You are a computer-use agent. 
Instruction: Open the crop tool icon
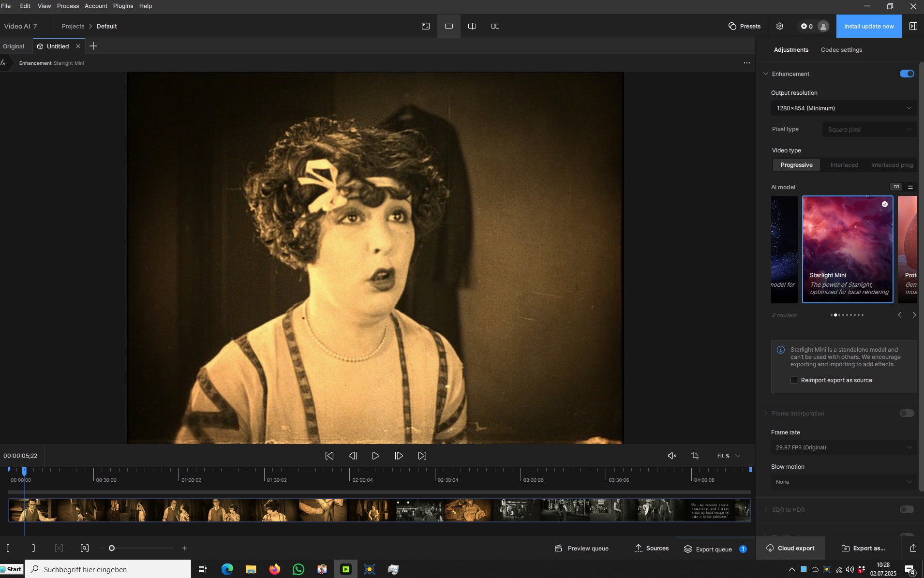pos(695,456)
